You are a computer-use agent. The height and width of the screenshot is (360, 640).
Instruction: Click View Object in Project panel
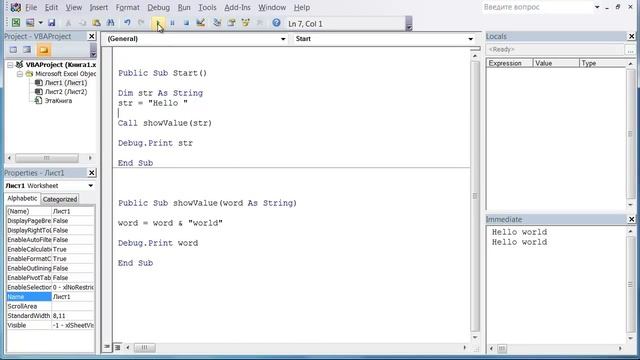(x=27, y=50)
